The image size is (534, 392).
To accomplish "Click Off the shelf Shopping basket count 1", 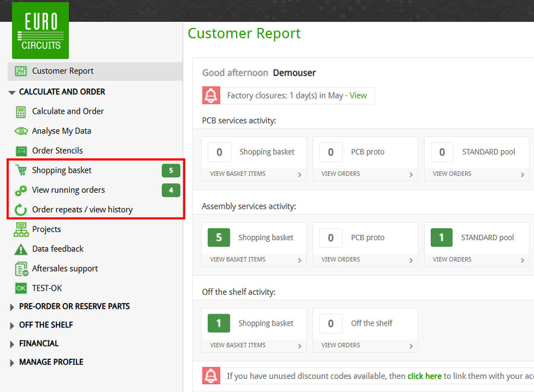I will pos(218,323).
